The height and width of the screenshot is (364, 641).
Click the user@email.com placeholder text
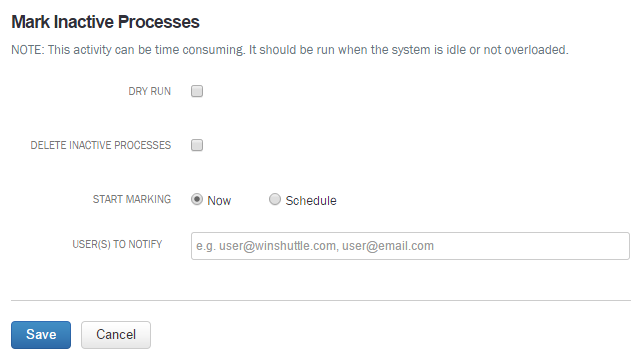point(388,246)
